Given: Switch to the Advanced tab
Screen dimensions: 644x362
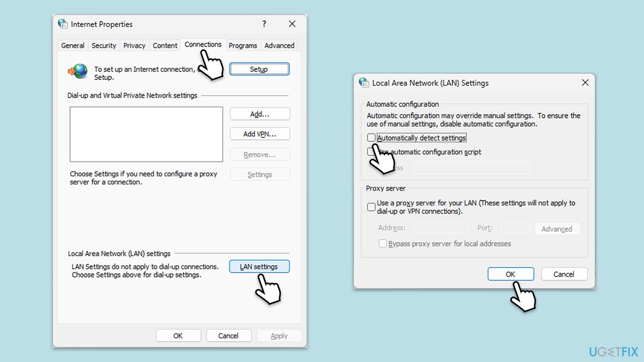Looking at the screenshot, I should (x=279, y=45).
